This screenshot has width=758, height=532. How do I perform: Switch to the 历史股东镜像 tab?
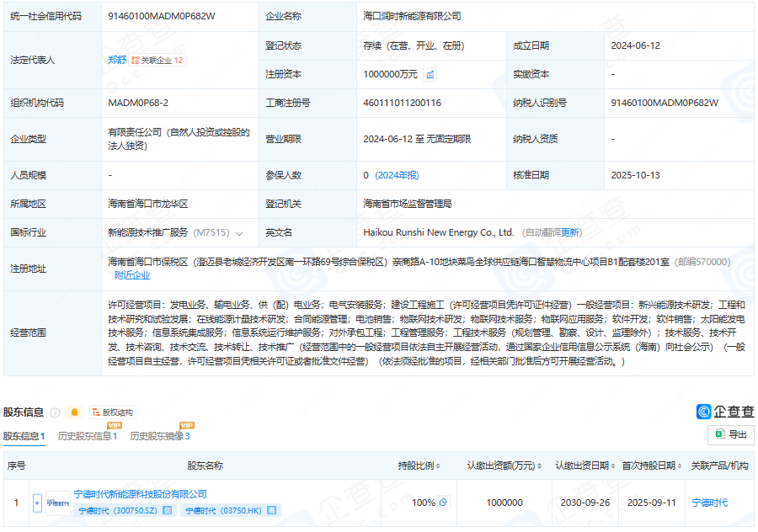(x=159, y=437)
